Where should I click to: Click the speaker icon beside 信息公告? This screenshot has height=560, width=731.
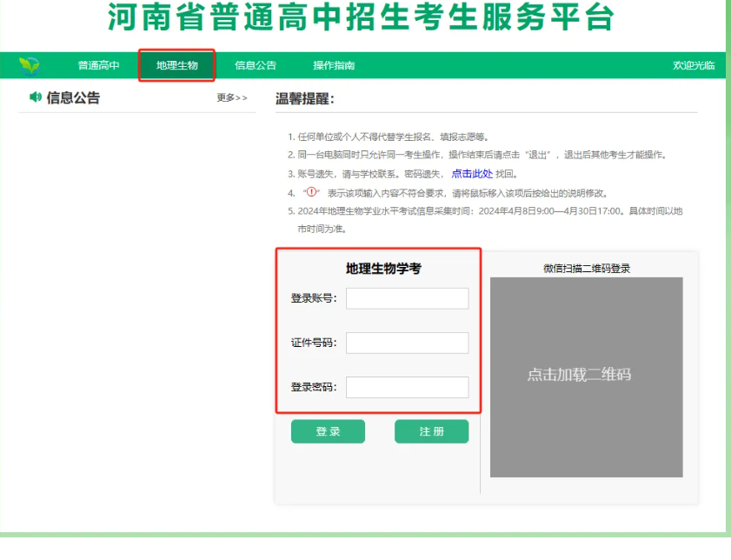(36, 97)
